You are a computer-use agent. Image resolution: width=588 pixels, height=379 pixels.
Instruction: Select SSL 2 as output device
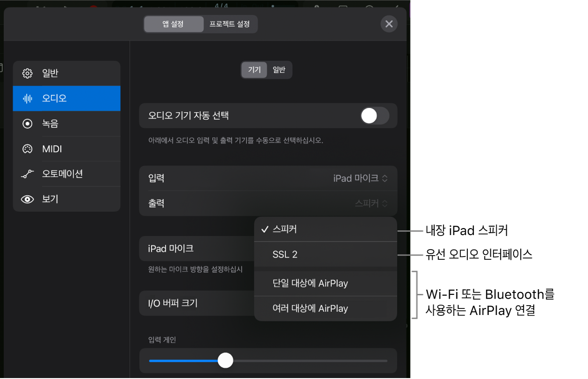tap(326, 254)
